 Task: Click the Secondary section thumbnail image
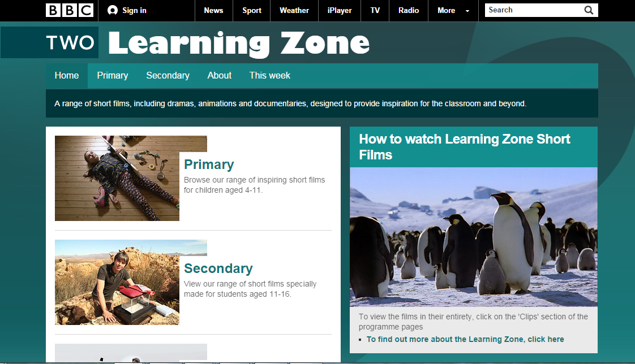[117, 282]
